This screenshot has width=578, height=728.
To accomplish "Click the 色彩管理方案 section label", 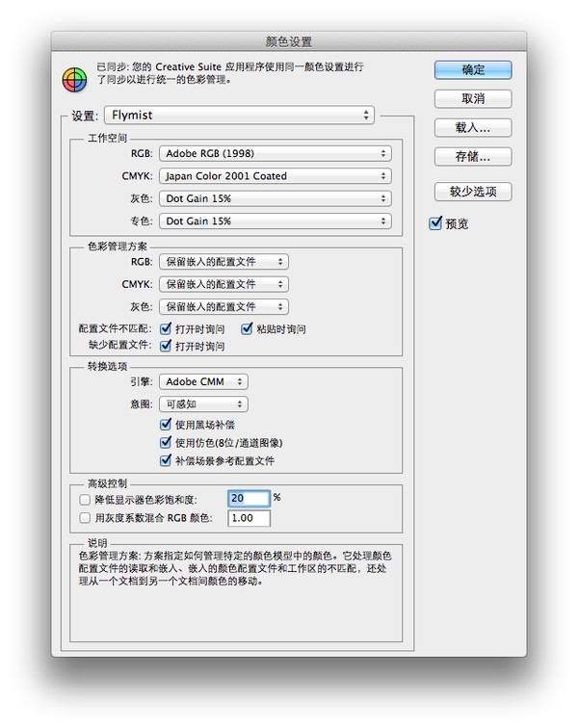I will pyautogui.click(x=118, y=247).
